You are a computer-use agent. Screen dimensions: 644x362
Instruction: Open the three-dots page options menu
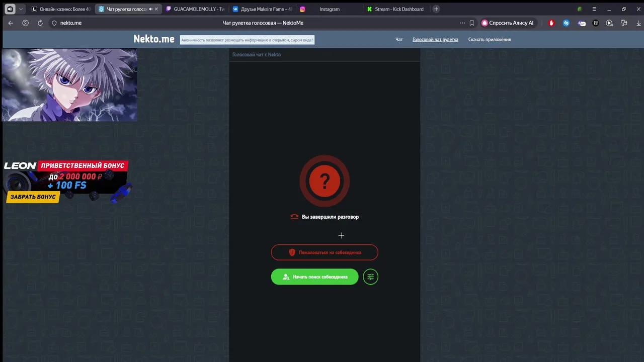[x=462, y=23]
